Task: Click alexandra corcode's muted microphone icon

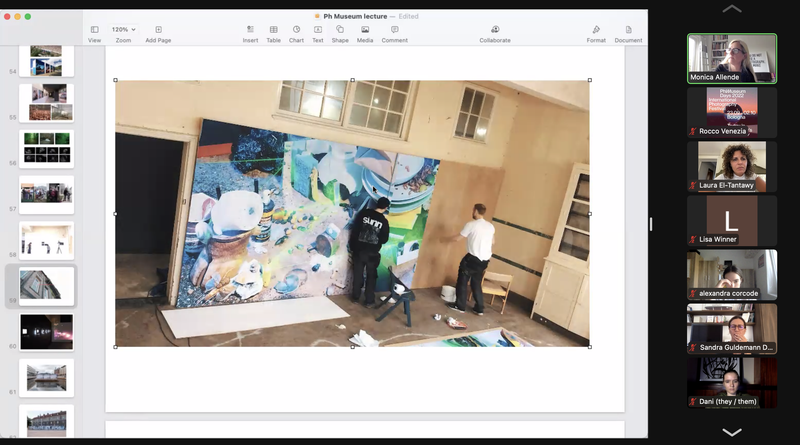Action: (693, 293)
